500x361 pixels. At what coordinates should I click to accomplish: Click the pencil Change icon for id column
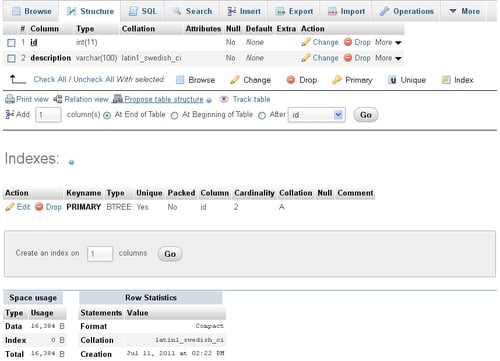(306, 42)
